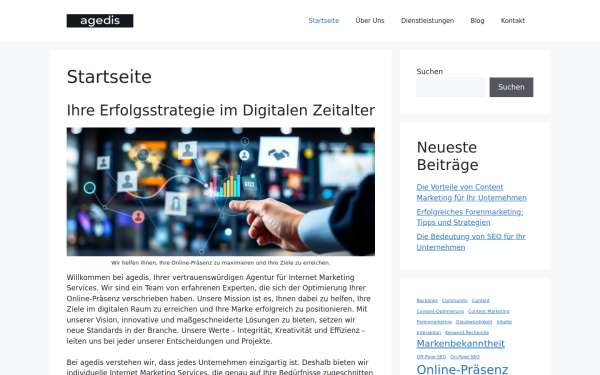The image size is (600, 375).
Task: Open the Kontakt menu item
Action: [513, 21]
